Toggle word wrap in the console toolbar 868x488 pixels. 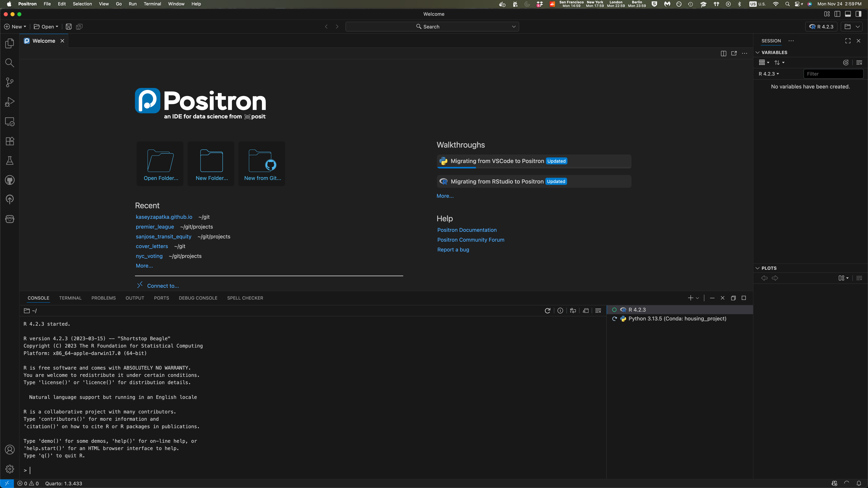pyautogui.click(x=573, y=311)
